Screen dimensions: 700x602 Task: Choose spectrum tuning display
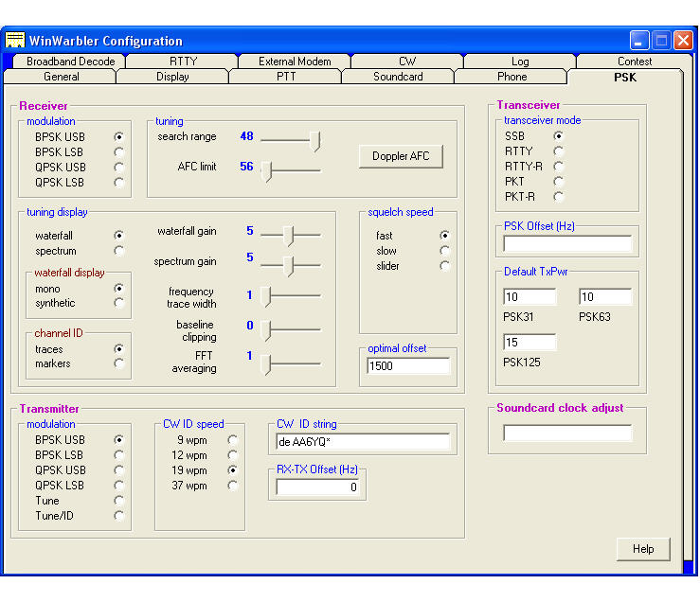[118, 250]
